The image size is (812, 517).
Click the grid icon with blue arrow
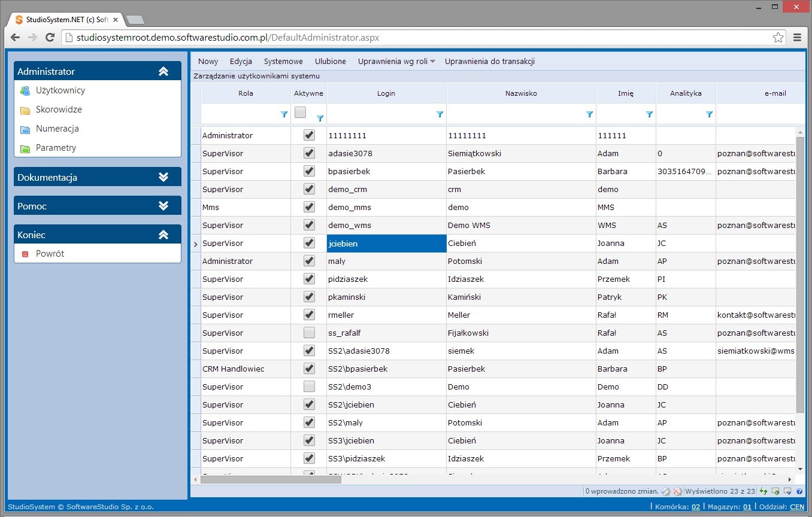tap(787, 491)
